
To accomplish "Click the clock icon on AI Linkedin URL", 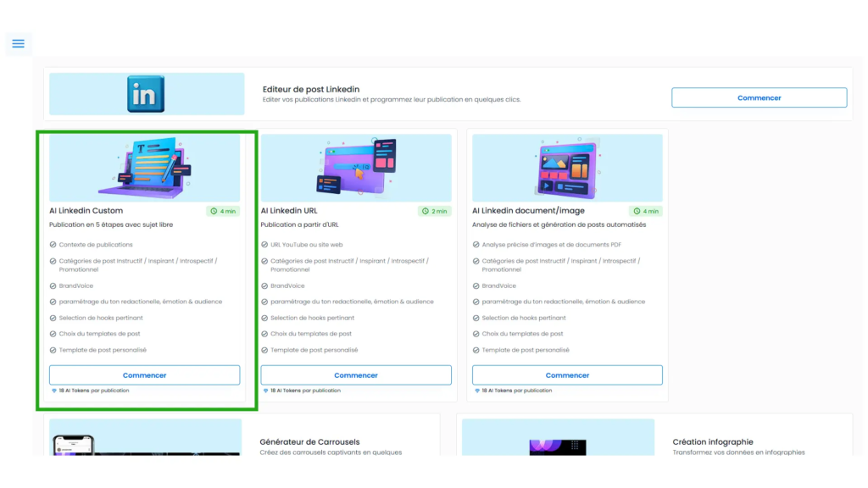I will pyautogui.click(x=426, y=211).
